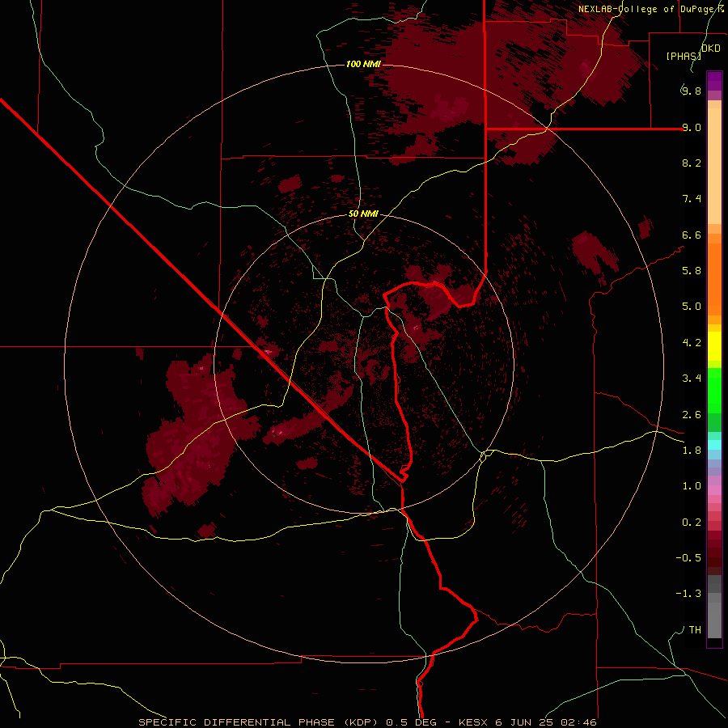The width and height of the screenshot is (728, 728).
Task: Select the 3.4 scale label
Action: point(692,379)
